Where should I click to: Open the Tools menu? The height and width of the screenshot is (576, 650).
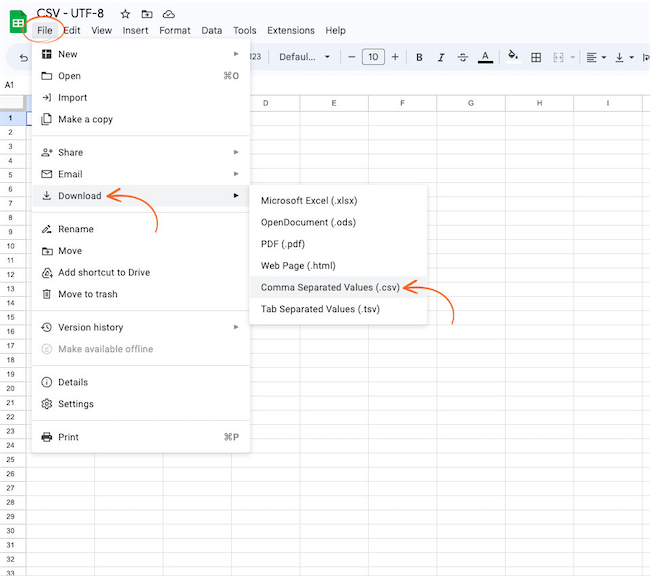(245, 30)
